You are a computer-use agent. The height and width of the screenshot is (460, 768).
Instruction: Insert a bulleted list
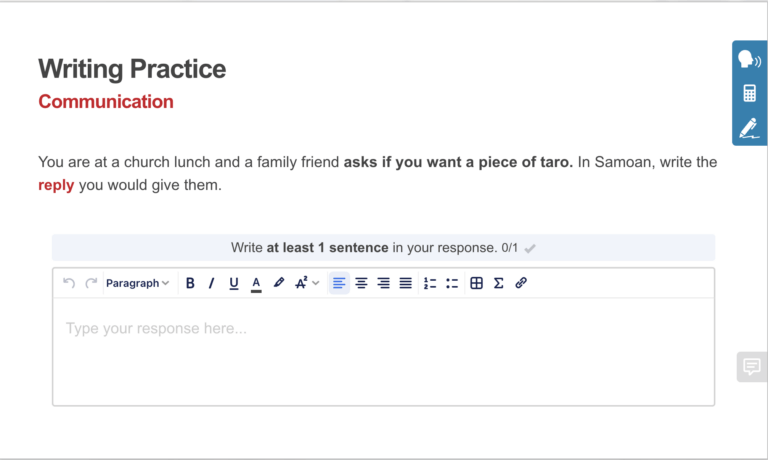(x=452, y=283)
